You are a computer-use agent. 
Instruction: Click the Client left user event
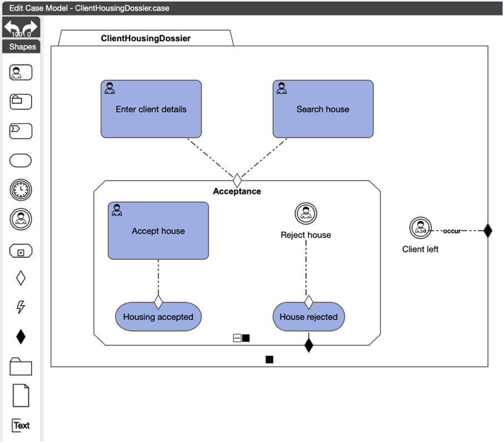[x=421, y=227]
